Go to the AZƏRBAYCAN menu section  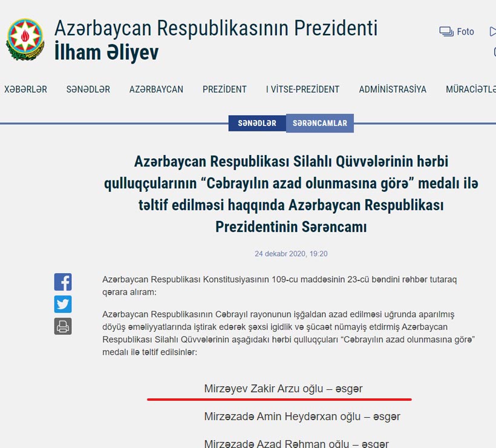(x=156, y=89)
